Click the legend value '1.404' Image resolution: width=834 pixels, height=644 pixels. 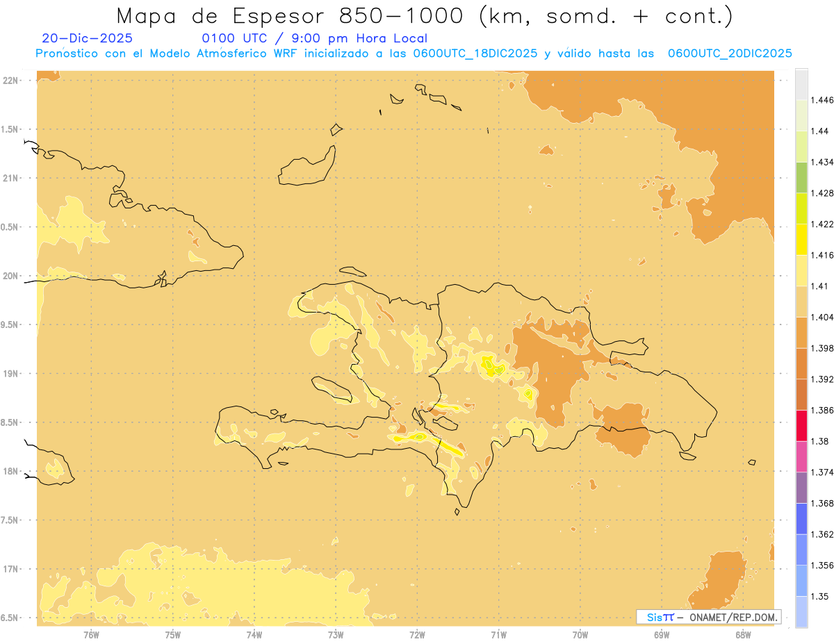point(822,317)
